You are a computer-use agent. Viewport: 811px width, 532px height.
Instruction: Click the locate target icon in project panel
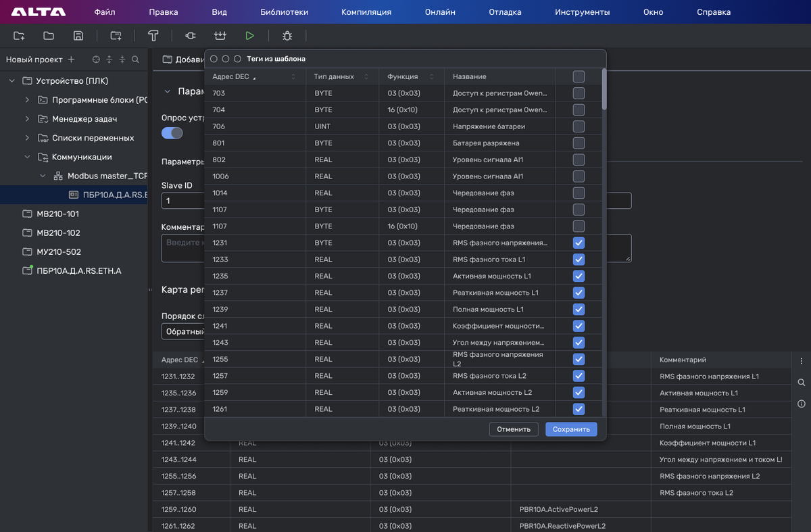pos(96,59)
